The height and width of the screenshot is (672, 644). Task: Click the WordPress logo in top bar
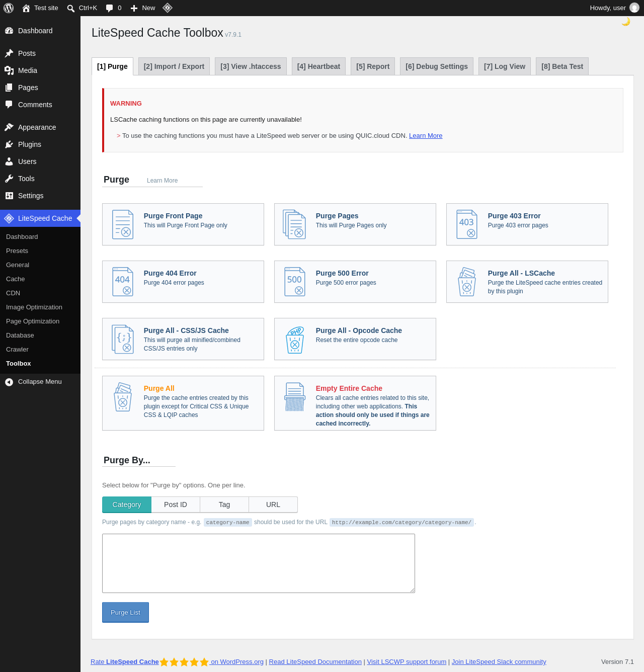[9, 8]
